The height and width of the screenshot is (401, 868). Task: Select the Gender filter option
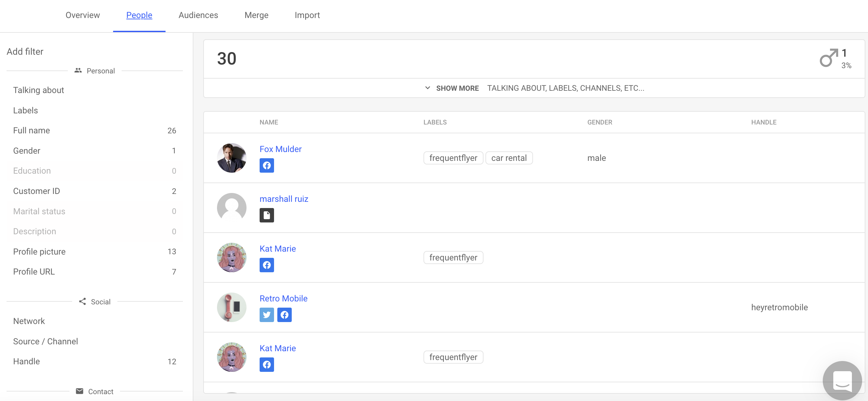tap(27, 150)
